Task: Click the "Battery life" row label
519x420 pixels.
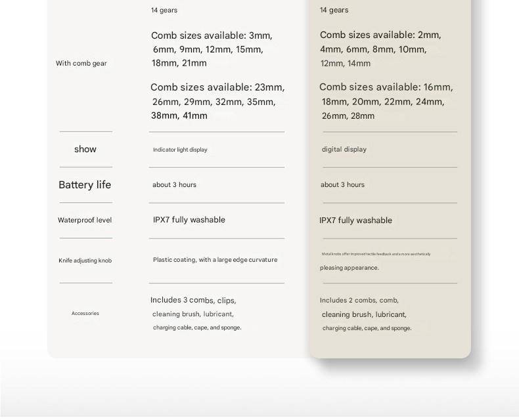Action: pos(85,185)
